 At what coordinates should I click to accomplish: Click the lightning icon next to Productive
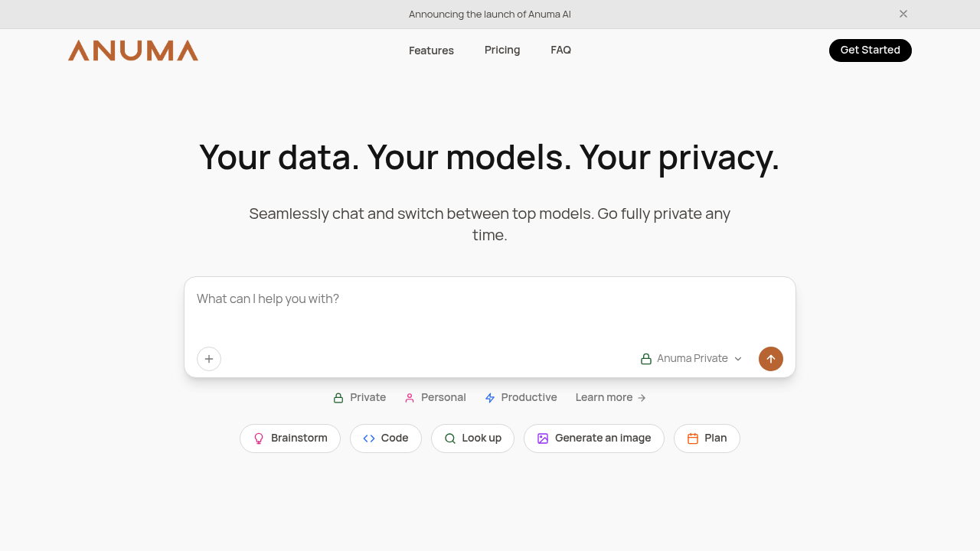(x=489, y=397)
